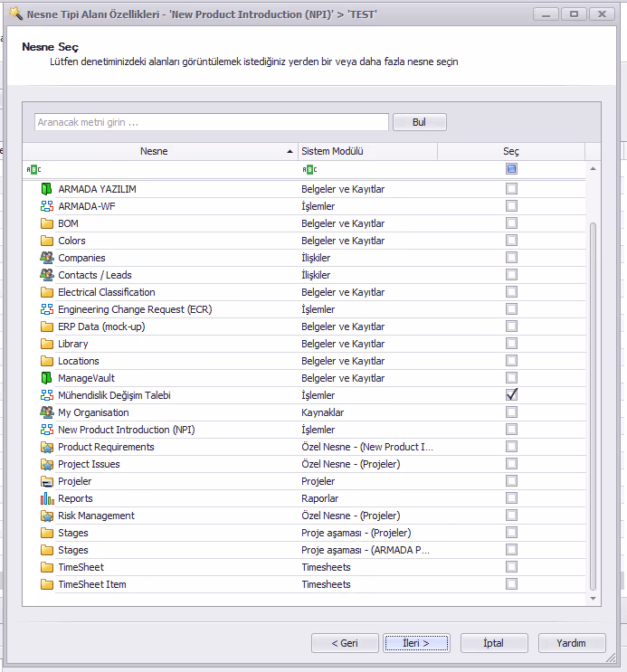The width and height of the screenshot is (627, 672).
Task: Click the ERP Data (mock-up) folder icon
Action: click(x=47, y=327)
